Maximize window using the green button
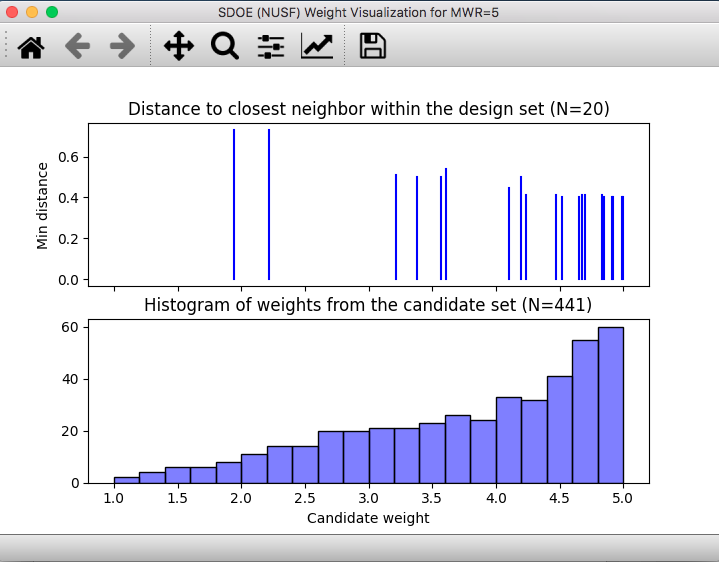The width and height of the screenshot is (719, 562). pos(52,12)
